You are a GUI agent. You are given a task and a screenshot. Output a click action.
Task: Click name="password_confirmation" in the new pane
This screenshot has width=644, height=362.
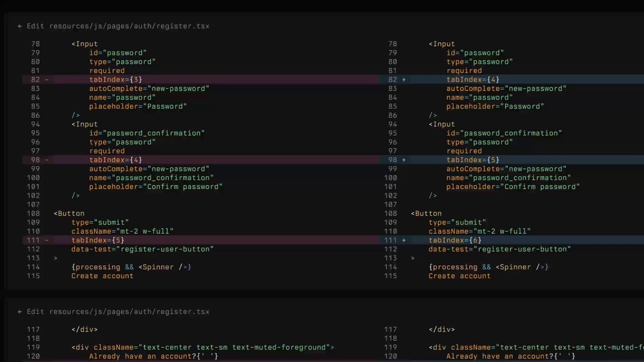tap(509, 178)
